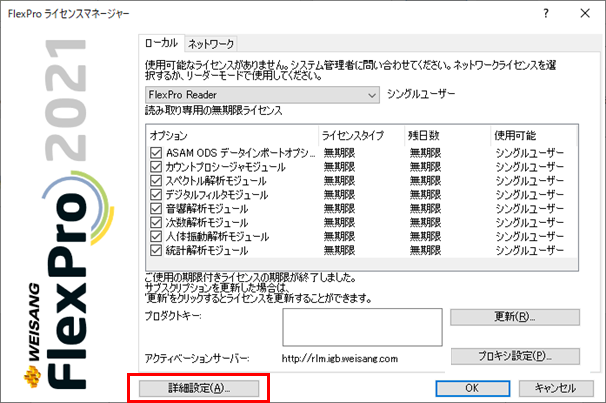This screenshot has height=403, width=606.
Task: Open プロキシ設定(P)... dialog
Action: tap(515, 356)
